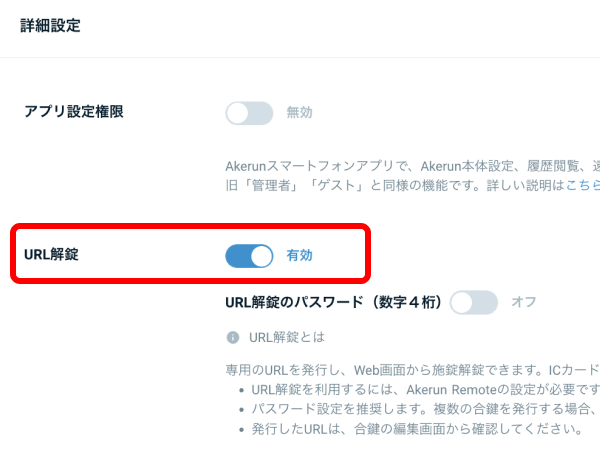This screenshot has height=464, width=600.
Task: Turn on the URL解錠のパスワード toggle
Action: (474, 302)
